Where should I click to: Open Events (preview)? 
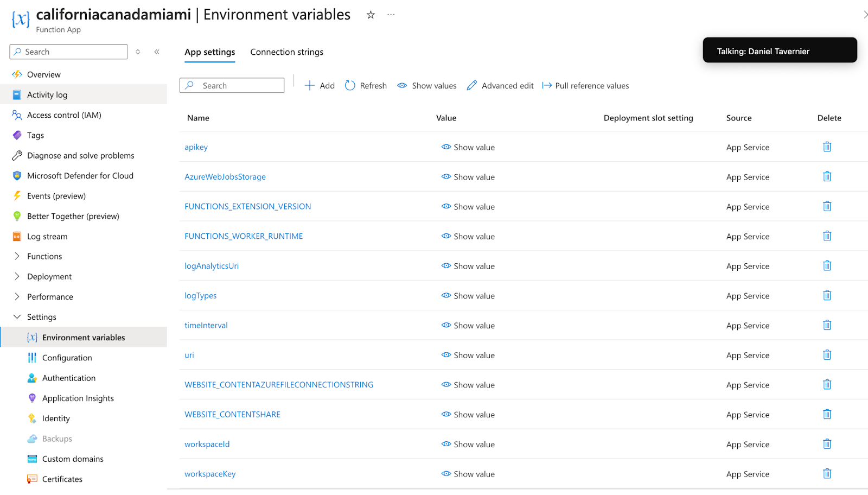pos(56,196)
